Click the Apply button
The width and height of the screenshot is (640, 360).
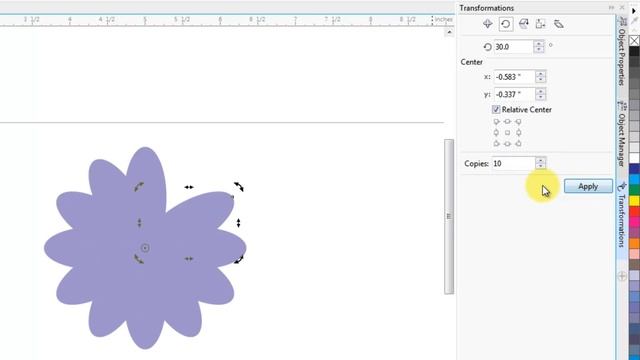click(x=588, y=186)
